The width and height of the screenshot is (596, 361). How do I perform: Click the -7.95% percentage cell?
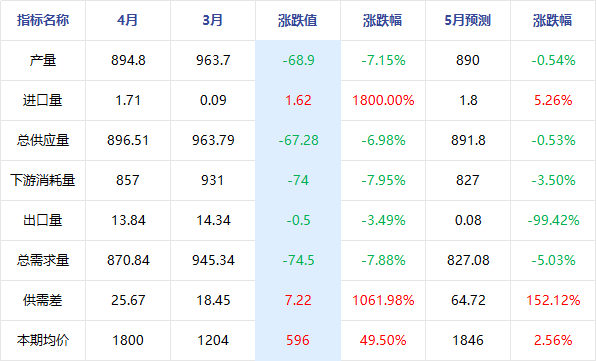[383, 180]
